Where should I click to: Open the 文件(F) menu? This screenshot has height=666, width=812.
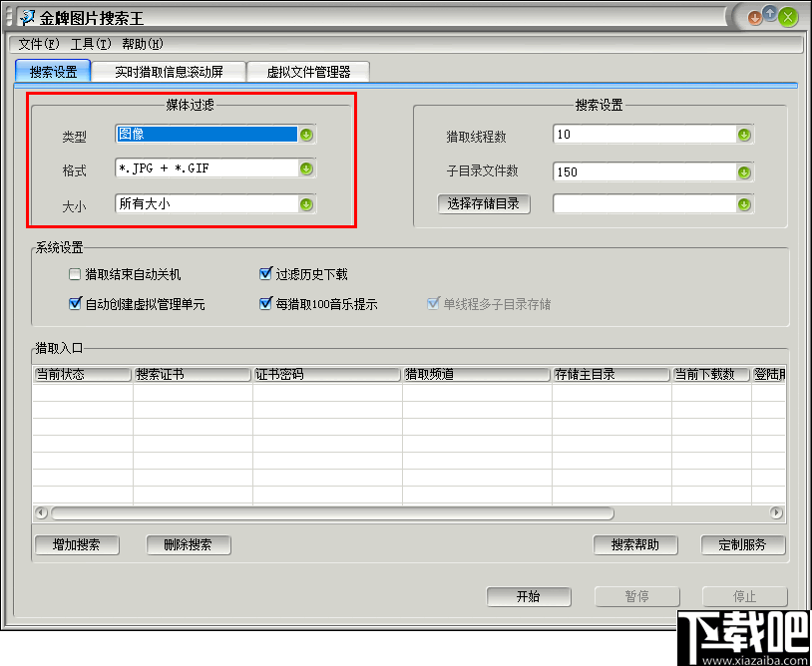39,45
